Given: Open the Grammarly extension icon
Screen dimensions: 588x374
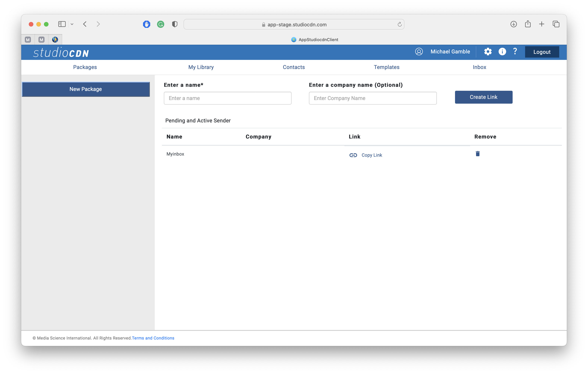Looking at the screenshot, I should point(160,24).
